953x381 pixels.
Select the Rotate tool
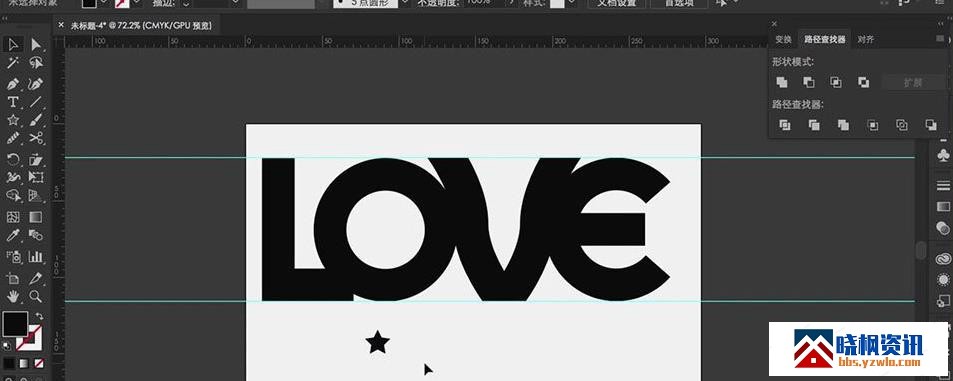13,160
